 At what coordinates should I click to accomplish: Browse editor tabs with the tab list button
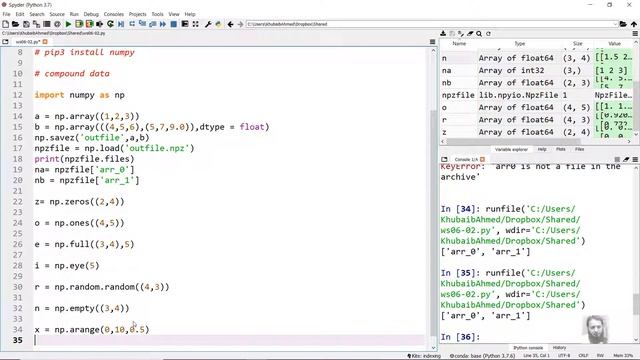(5, 42)
